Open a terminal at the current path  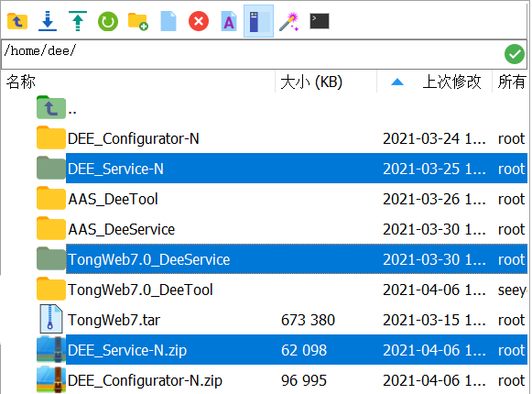pos(320,21)
